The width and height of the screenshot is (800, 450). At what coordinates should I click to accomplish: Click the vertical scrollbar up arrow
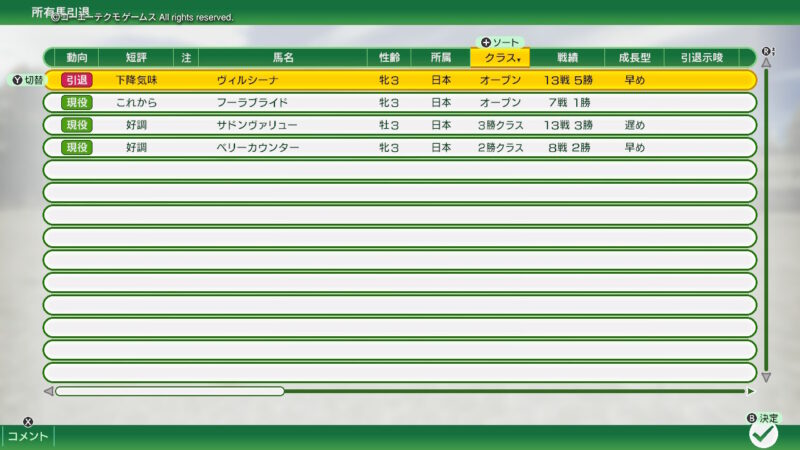tap(766, 62)
